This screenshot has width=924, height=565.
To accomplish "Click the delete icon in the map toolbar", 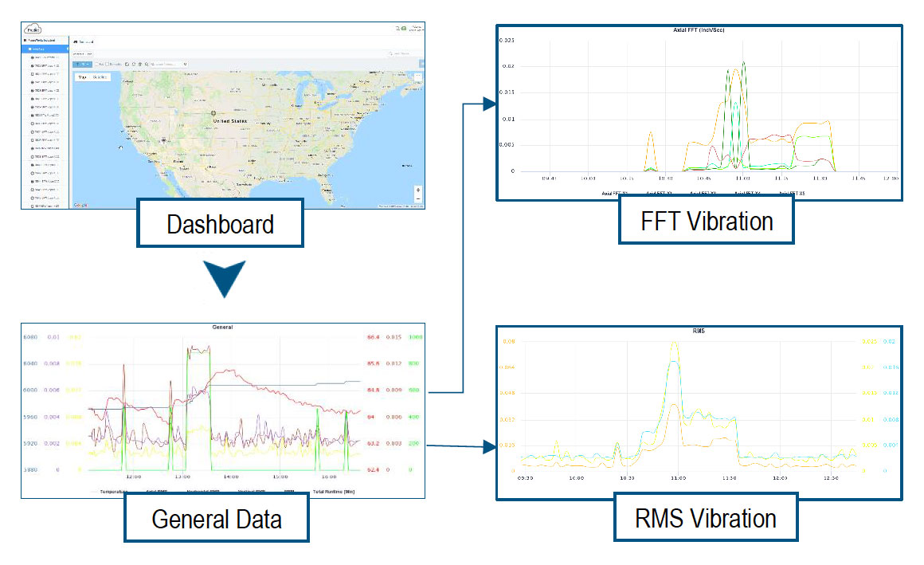I will tap(140, 64).
